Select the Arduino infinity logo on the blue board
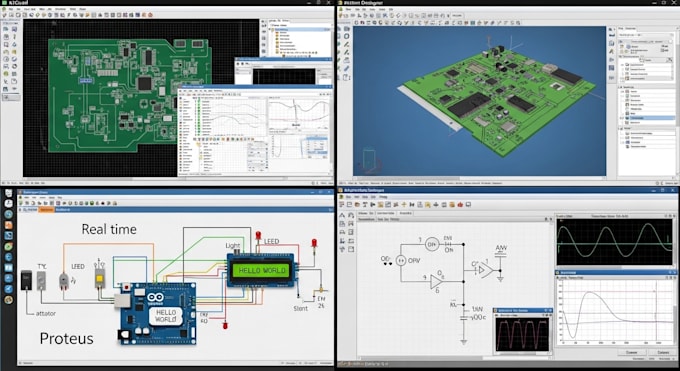680x371 pixels. pyautogui.click(x=155, y=298)
